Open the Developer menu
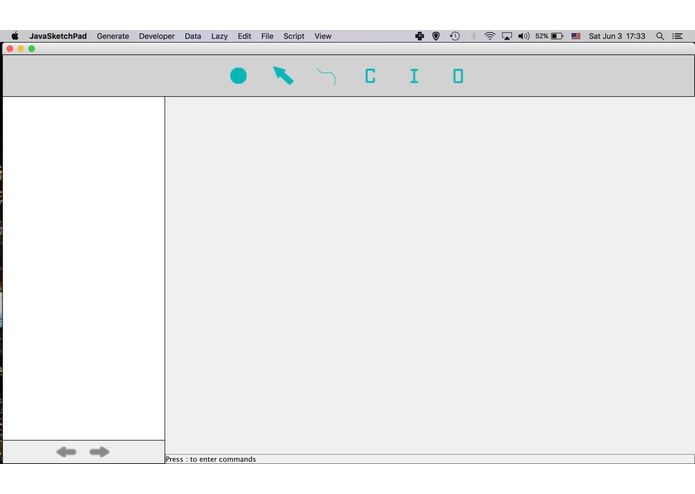 (x=156, y=36)
